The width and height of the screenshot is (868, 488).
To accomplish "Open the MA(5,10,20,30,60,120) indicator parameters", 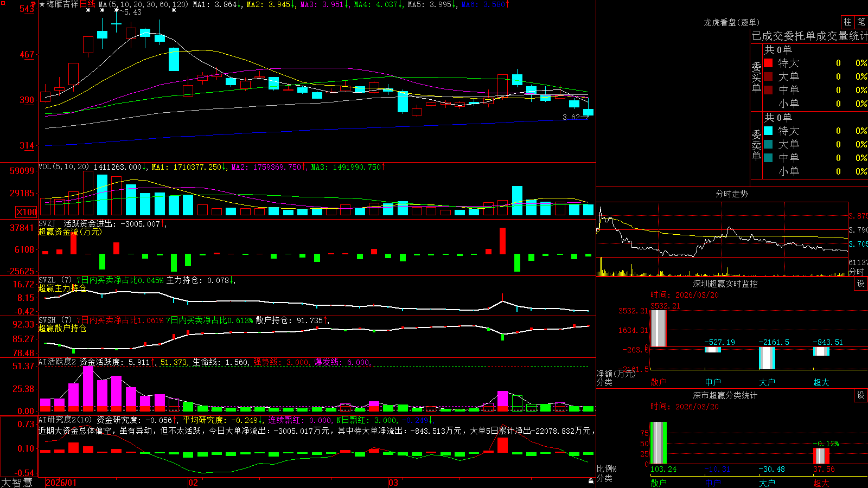I will click(143, 4).
